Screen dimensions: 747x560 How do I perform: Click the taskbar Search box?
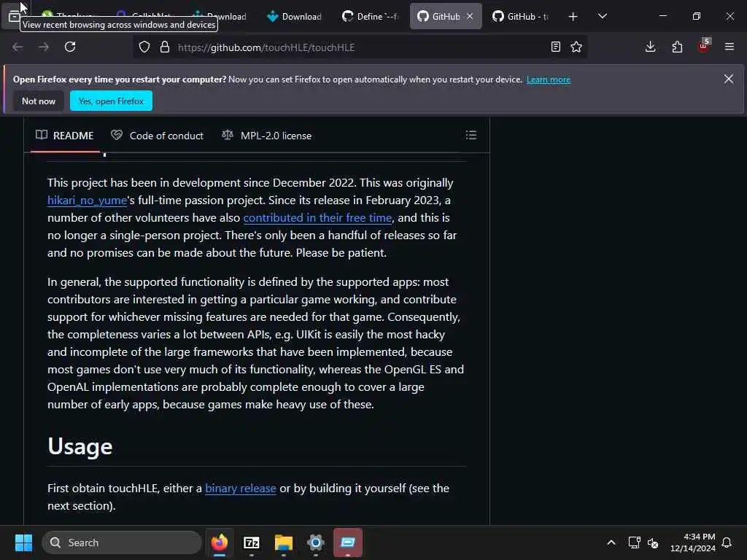[x=122, y=542]
